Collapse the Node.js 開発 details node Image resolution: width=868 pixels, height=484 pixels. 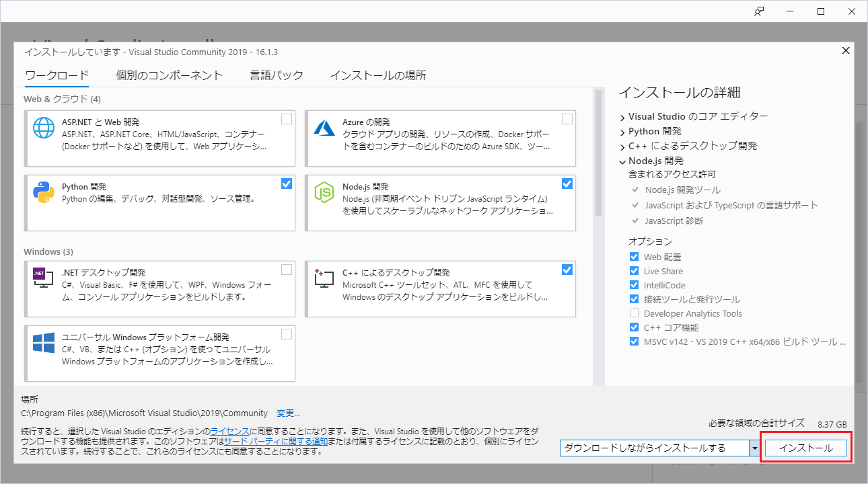click(x=622, y=161)
